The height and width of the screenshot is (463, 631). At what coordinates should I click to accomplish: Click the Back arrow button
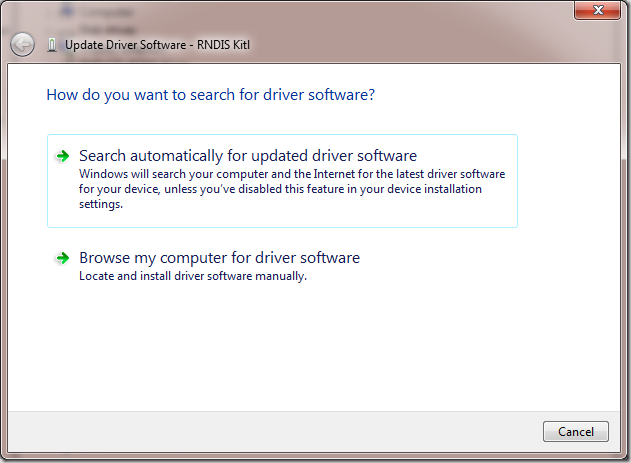point(22,44)
